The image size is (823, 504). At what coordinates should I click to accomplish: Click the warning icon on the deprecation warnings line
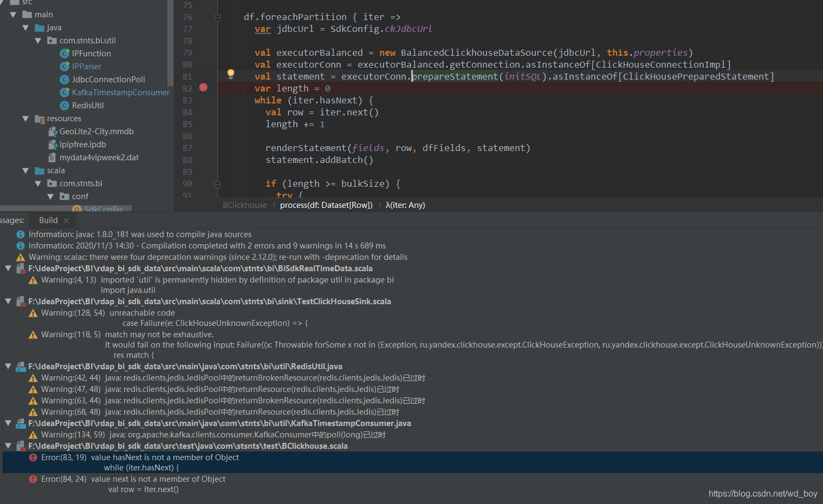point(21,257)
